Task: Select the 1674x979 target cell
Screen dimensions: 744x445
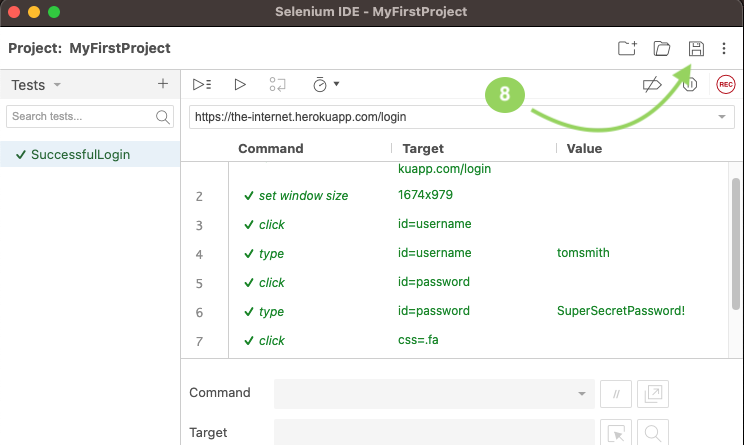Action: point(425,195)
